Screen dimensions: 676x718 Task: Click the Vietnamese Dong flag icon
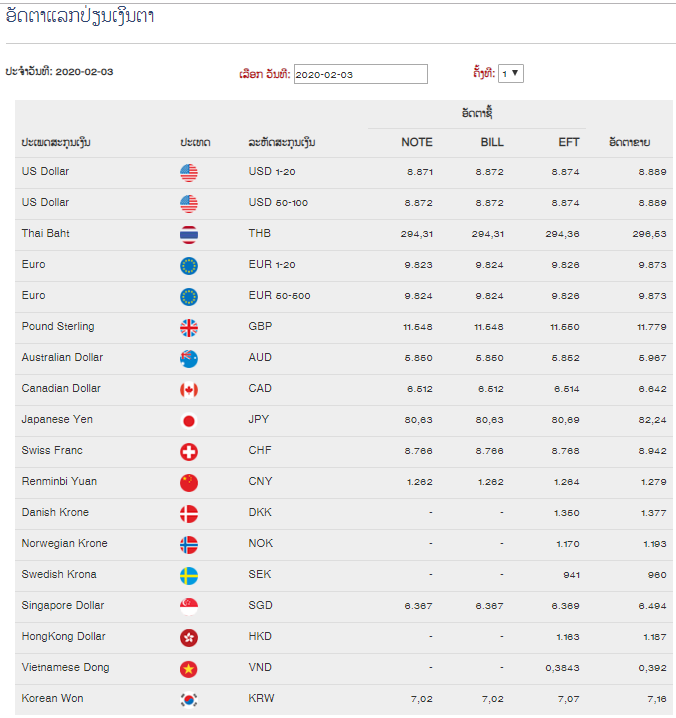(x=189, y=669)
